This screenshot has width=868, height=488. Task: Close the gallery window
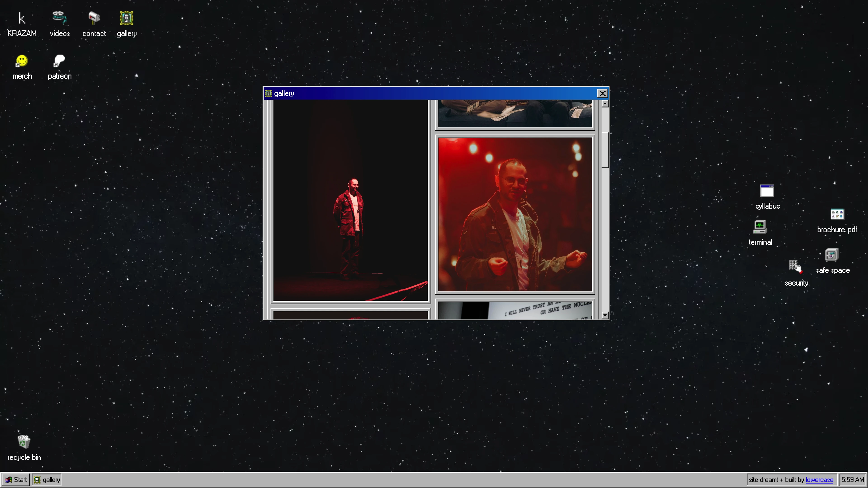(x=602, y=93)
